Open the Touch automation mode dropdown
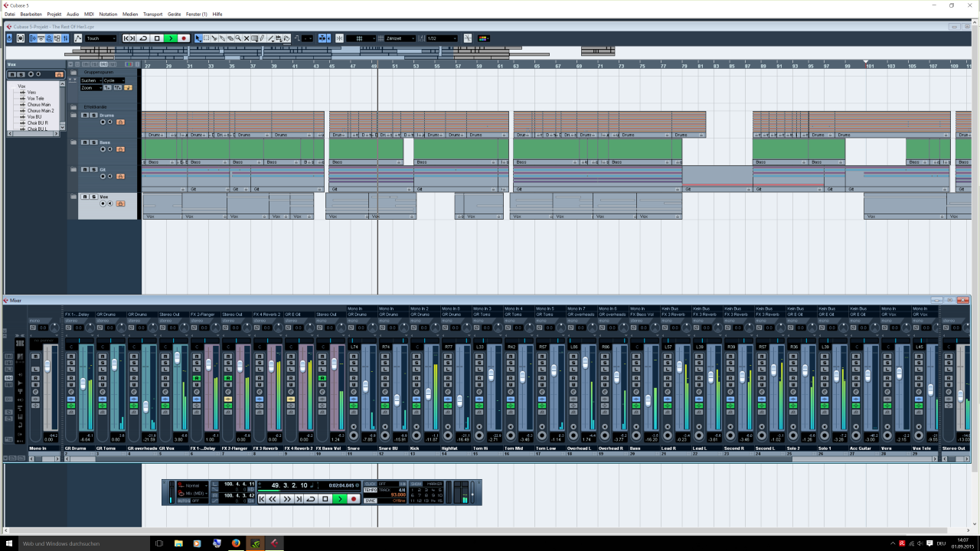 click(x=101, y=38)
